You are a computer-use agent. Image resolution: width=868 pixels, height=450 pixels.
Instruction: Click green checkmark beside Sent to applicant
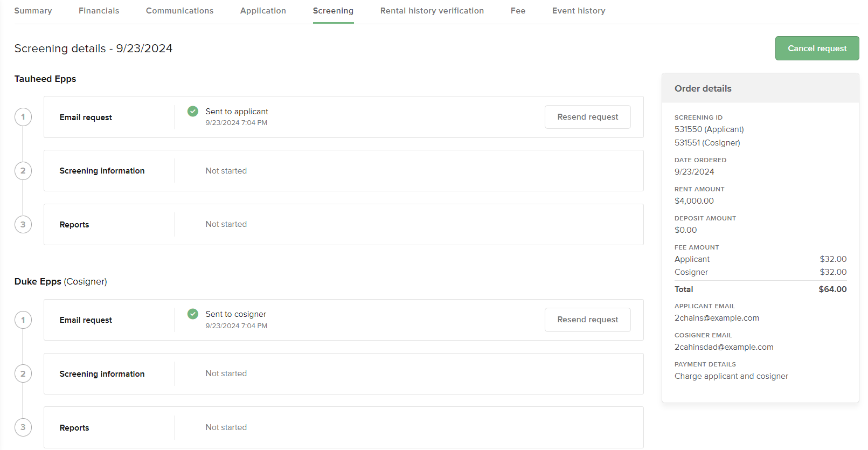click(192, 111)
